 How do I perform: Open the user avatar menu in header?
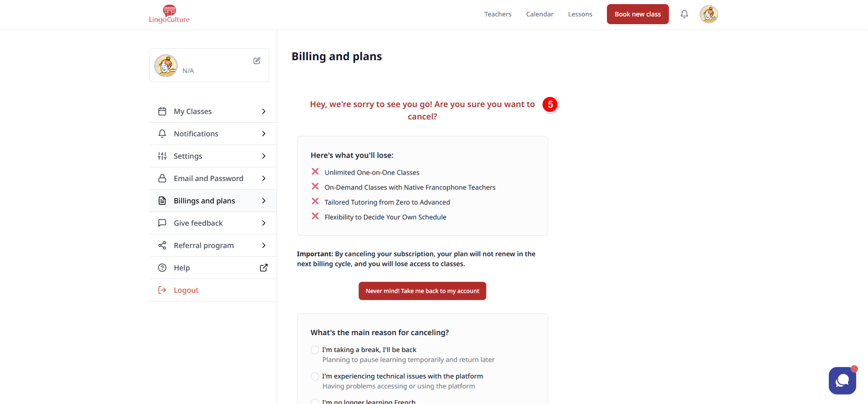(709, 14)
